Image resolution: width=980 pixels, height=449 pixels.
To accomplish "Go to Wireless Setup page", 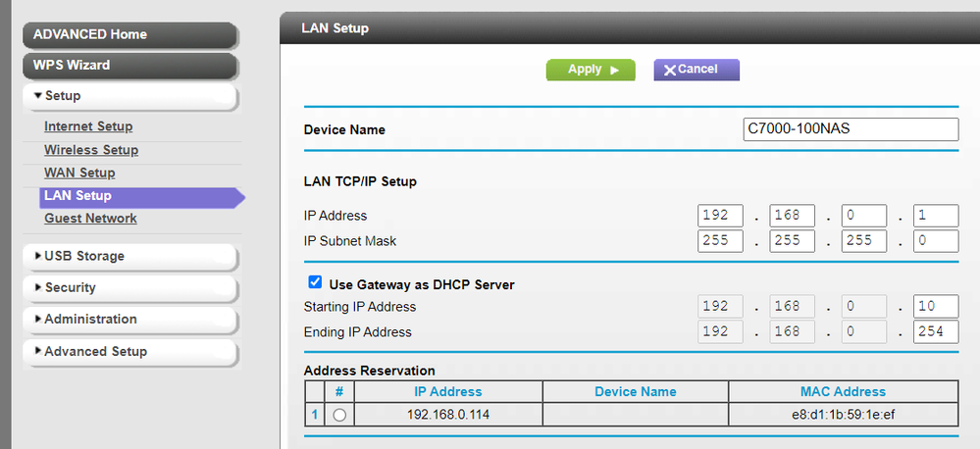I will [91, 150].
